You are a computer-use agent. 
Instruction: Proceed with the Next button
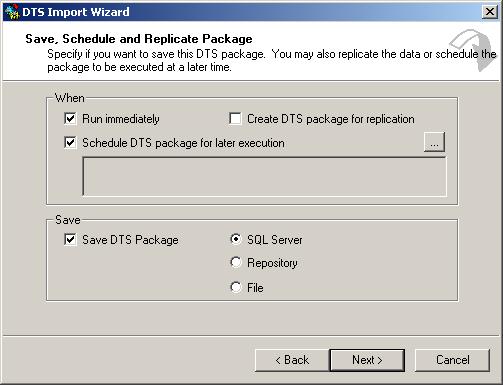point(367,360)
